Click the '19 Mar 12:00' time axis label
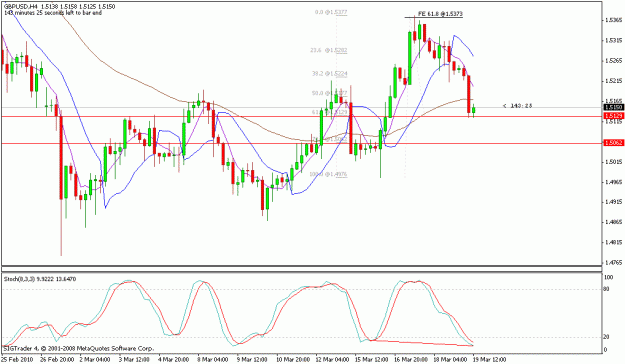 coord(489,360)
